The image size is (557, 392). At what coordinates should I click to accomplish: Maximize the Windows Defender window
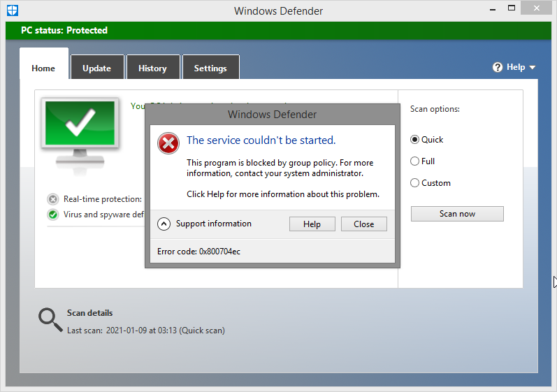(x=512, y=8)
